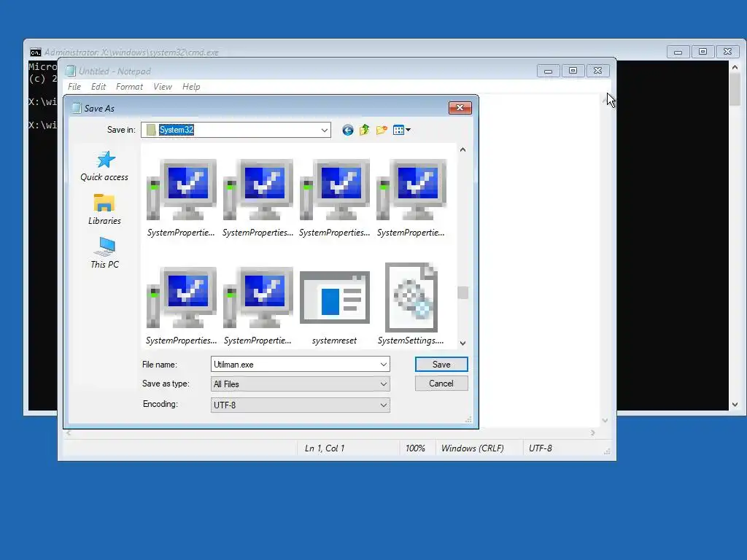Select This PC in places bar

click(x=104, y=253)
